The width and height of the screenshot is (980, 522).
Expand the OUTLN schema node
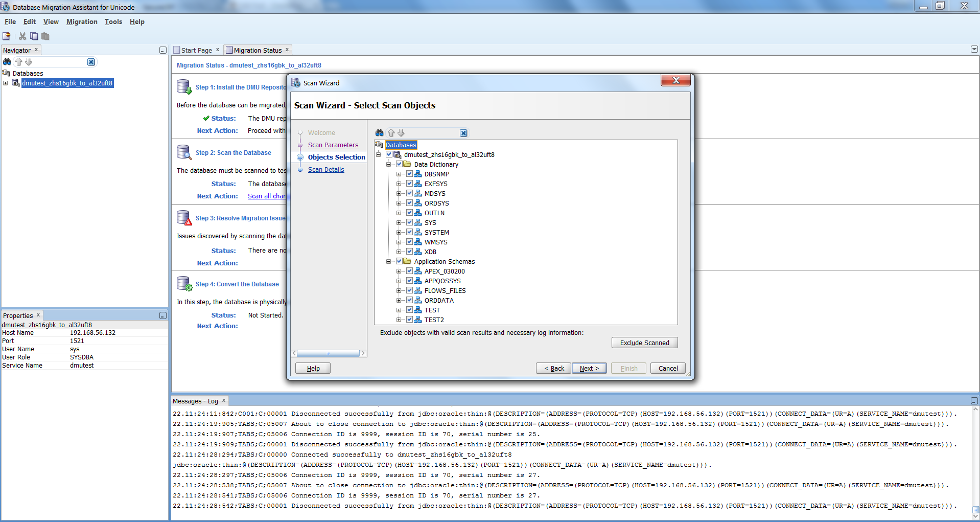pyautogui.click(x=399, y=213)
